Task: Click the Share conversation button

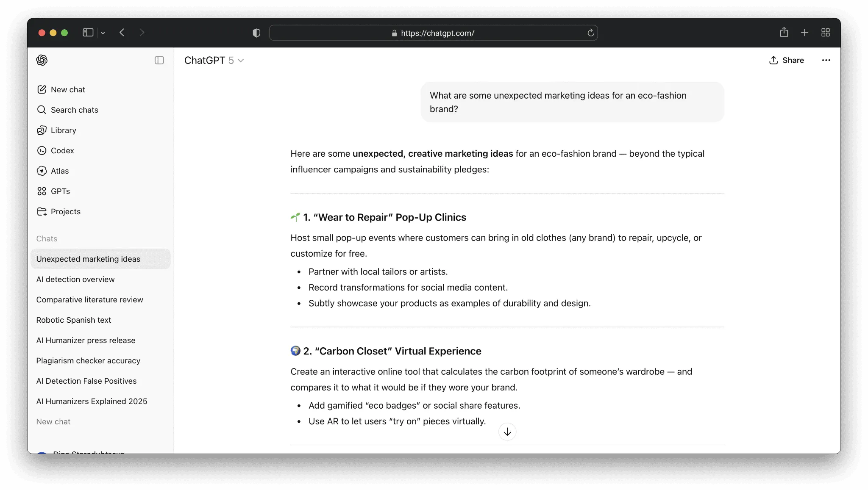Action: point(787,60)
